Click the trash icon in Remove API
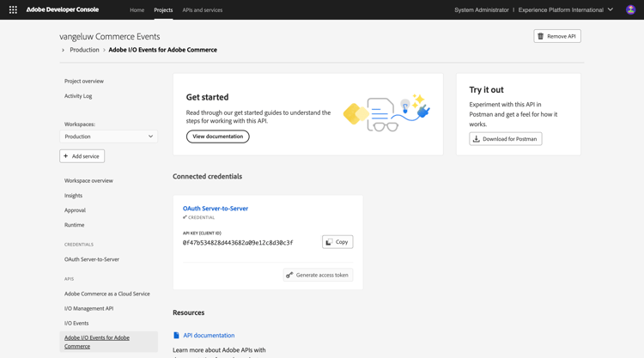The width and height of the screenshot is (644, 358). 540,36
